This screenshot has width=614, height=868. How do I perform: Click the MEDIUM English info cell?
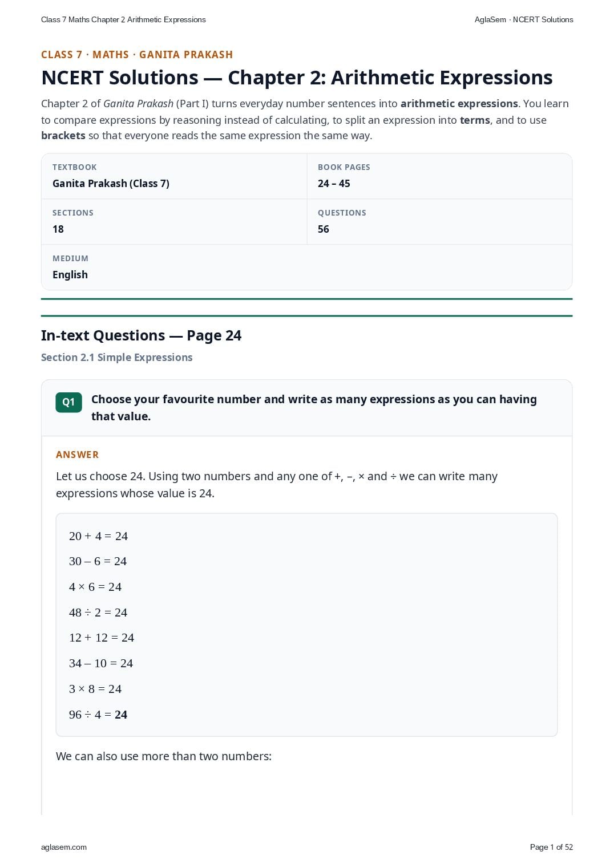point(306,267)
